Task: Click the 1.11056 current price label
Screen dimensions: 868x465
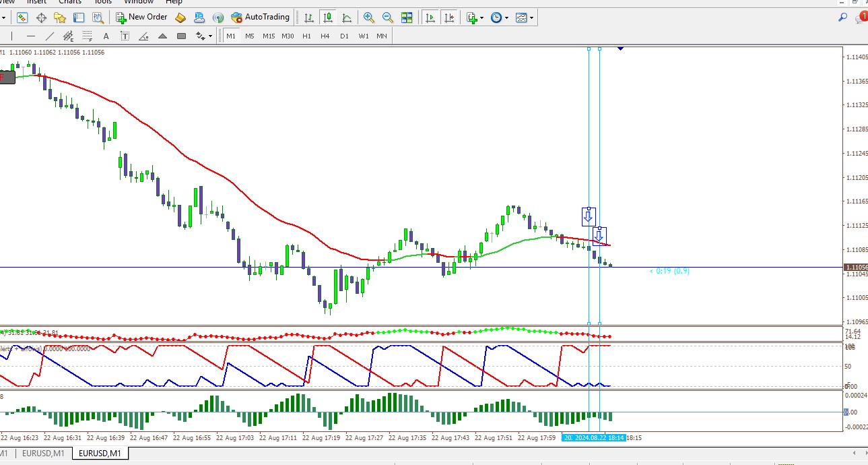Action: pyautogui.click(x=855, y=268)
